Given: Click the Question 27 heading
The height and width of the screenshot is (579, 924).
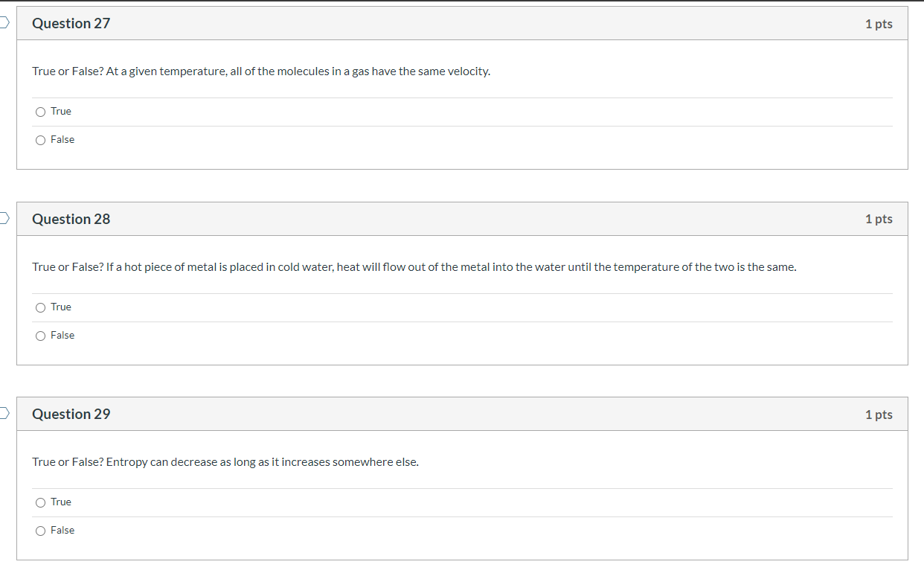Looking at the screenshot, I should point(71,23).
